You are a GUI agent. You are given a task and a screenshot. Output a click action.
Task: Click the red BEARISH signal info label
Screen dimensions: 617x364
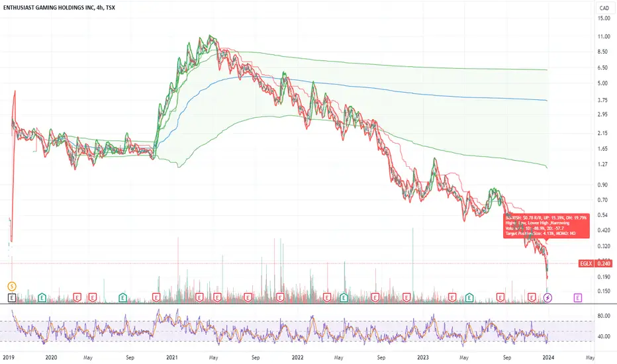click(547, 226)
